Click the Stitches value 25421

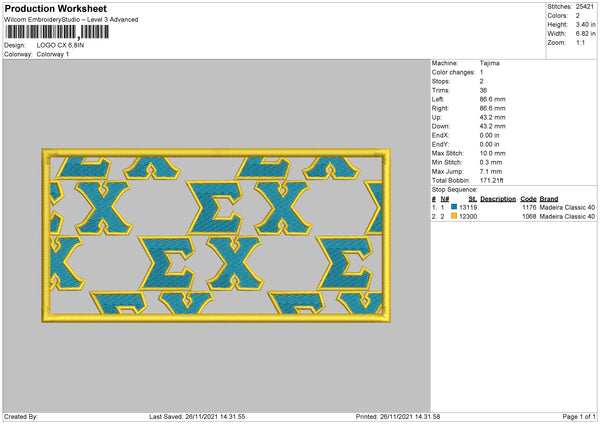[x=585, y=7]
